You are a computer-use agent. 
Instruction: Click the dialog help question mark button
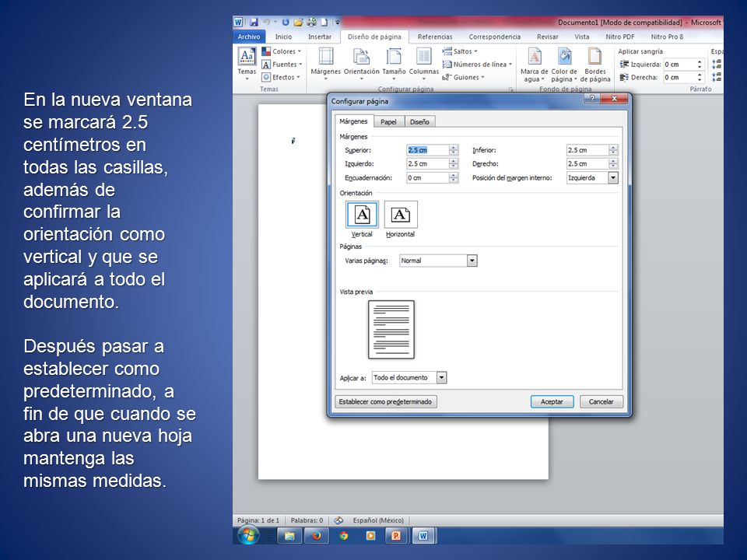pyautogui.click(x=591, y=99)
